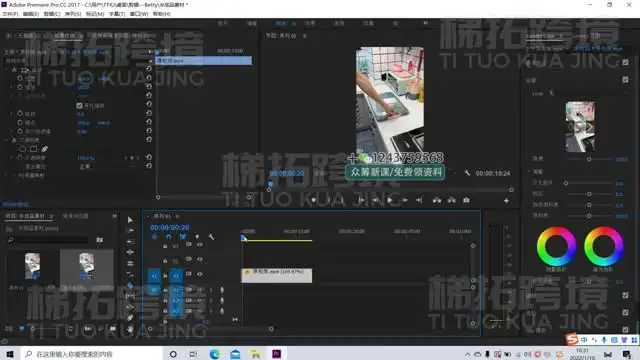Reset the Position parameter in Effect Controls
Viewport: 640px width, 360px height.
point(149,78)
